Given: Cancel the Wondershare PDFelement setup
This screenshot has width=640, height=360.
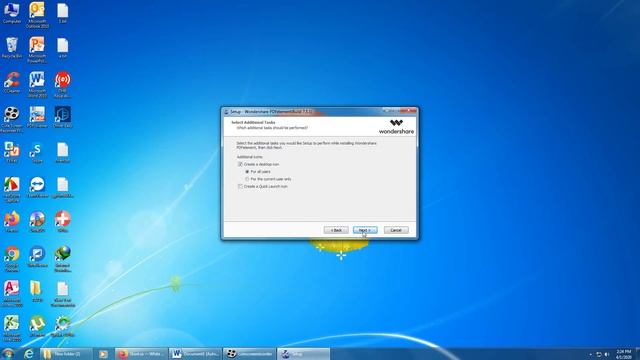Looking at the screenshot, I should click(x=396, y=230).
